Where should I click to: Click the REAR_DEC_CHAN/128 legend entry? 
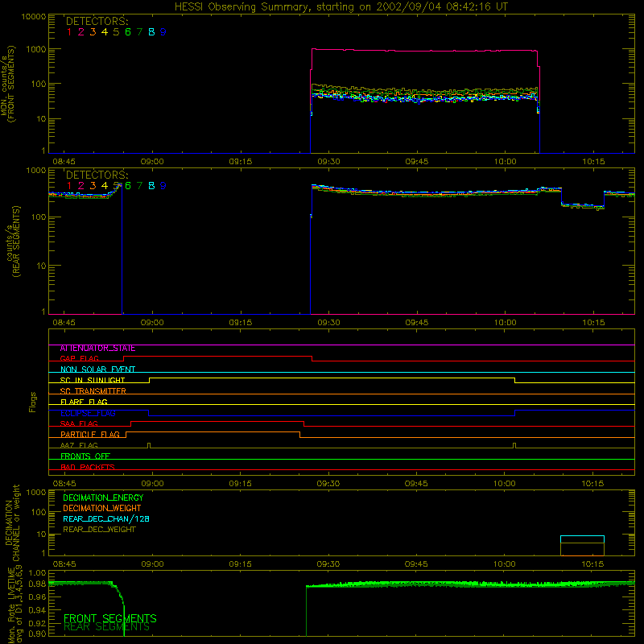pos(106,519)
